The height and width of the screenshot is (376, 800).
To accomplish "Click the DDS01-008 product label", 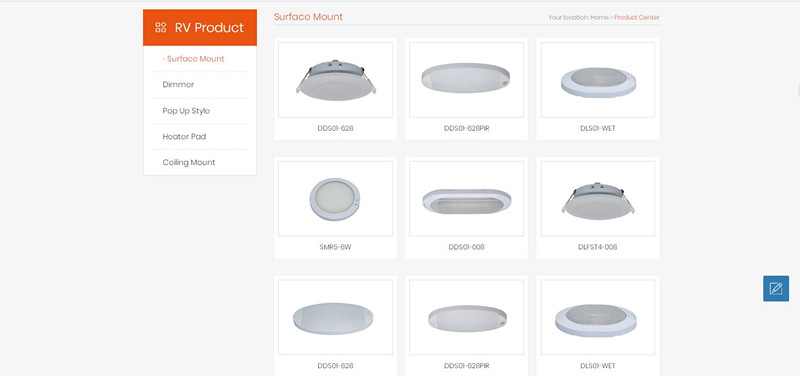I will [466, 247].
